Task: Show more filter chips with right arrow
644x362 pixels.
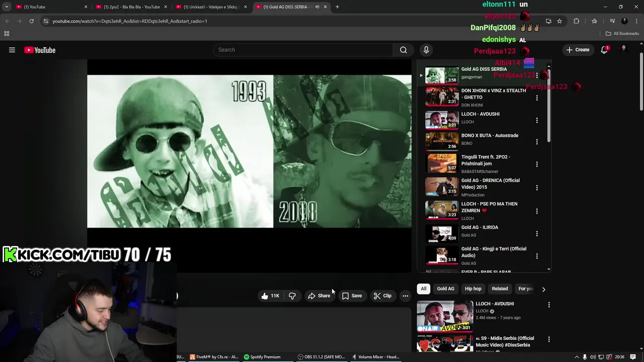Action: [x=543, y=289]
